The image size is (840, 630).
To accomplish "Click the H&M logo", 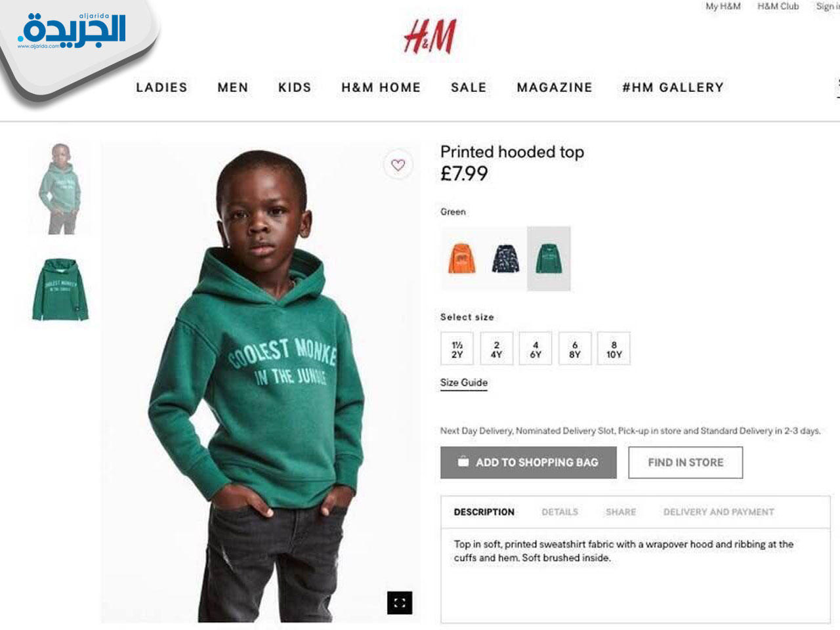I will coord(430,36).
